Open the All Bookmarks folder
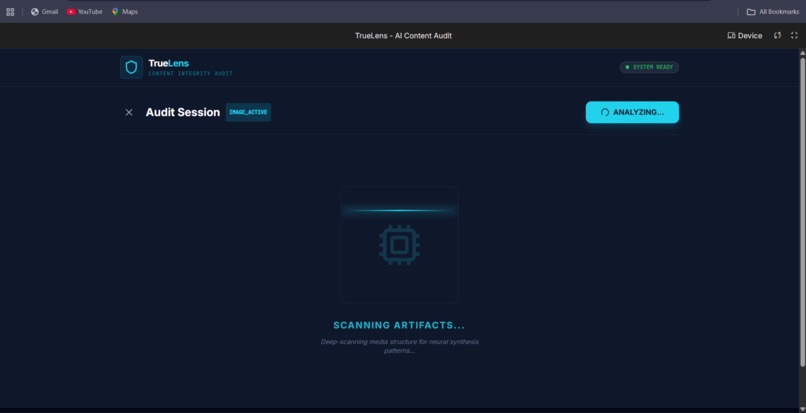This screenshot has height=413, width=806. pos(773,12)
